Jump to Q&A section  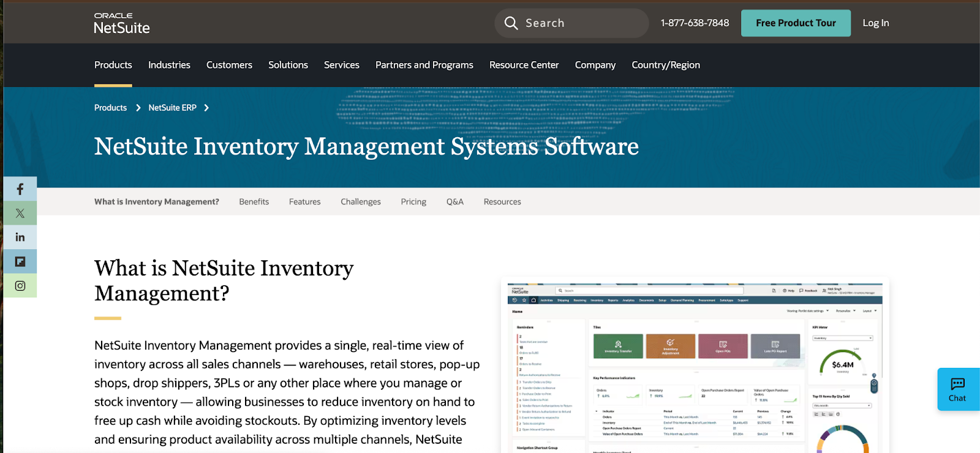click(x=455, y=201)
